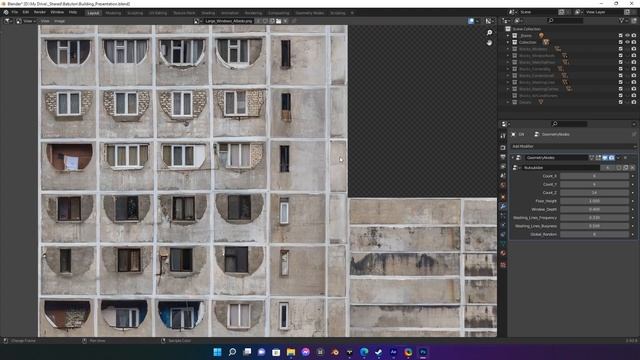
Task: Open the File menu
Action: pyautogui.click(x=15, y=12)
